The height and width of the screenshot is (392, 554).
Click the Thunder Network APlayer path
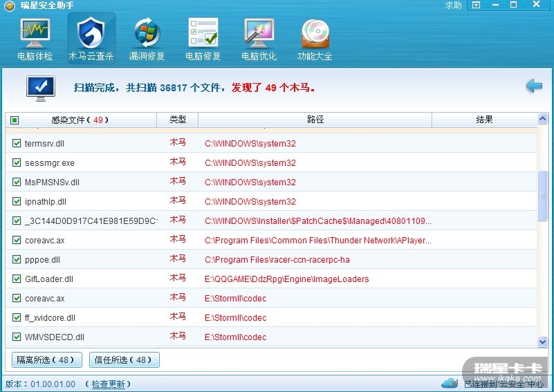[318, 241]
